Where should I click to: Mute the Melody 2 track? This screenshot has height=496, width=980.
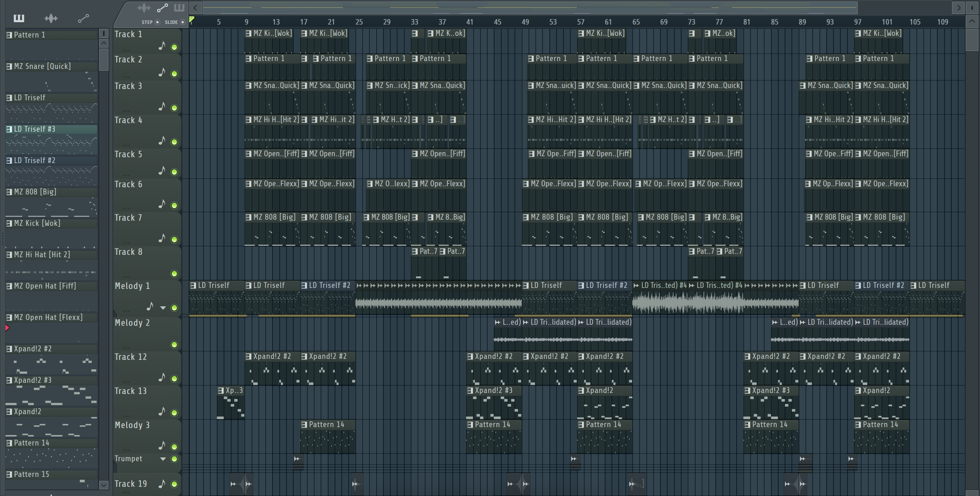point(174,345)
